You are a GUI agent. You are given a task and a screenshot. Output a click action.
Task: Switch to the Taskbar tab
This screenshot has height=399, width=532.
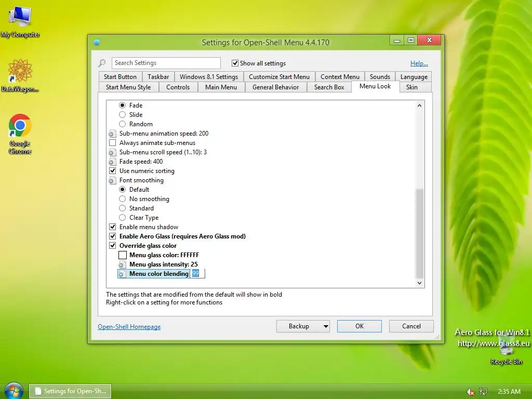[x=158, y=77]
